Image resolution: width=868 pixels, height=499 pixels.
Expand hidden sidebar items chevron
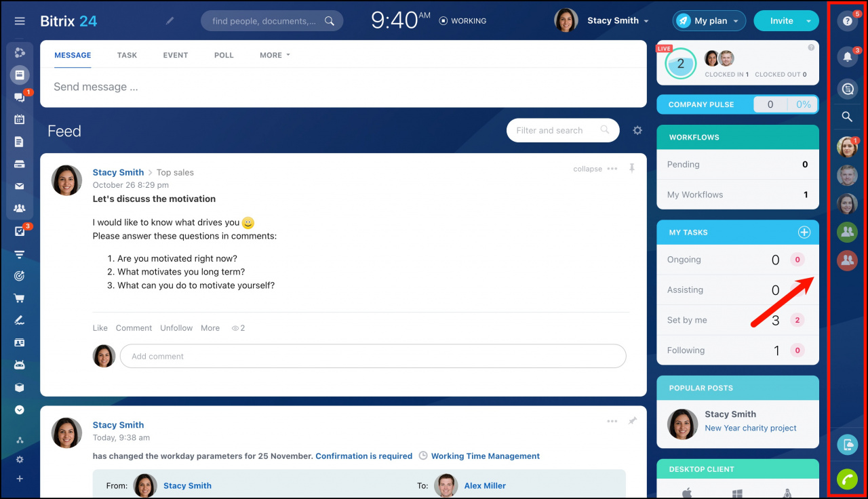coord(19,410)
